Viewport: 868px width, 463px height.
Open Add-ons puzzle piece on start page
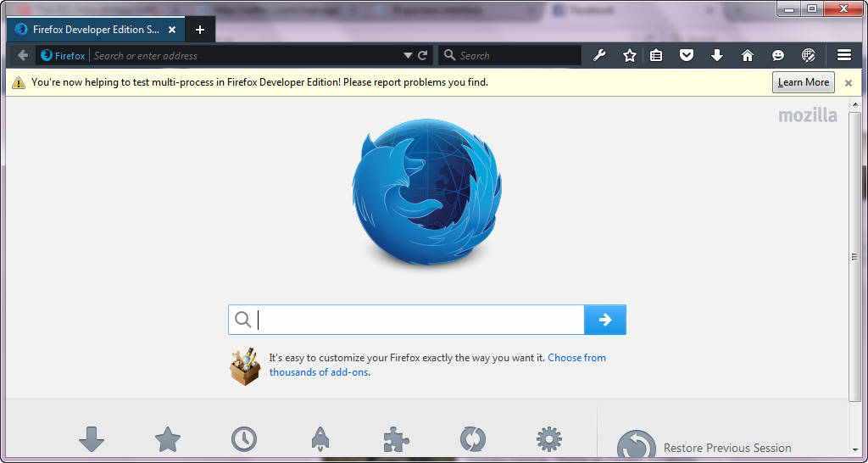pos(397,440)
